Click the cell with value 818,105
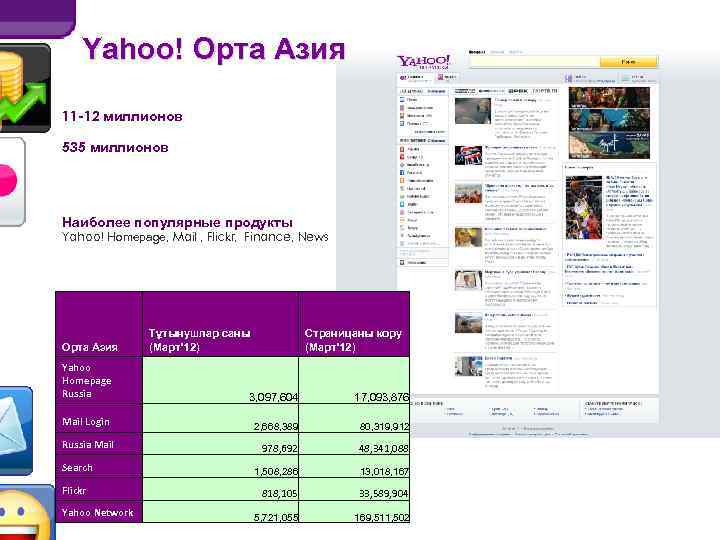720x540 pixels. [x=220, y=489]
